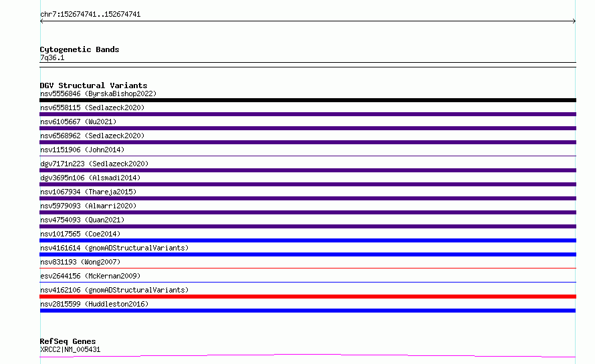The height and width of the screenshot is (364, 595).
Task: Open variant nsv5556846 (ByrskaBishop2022) label
Action: click(98, 94)
